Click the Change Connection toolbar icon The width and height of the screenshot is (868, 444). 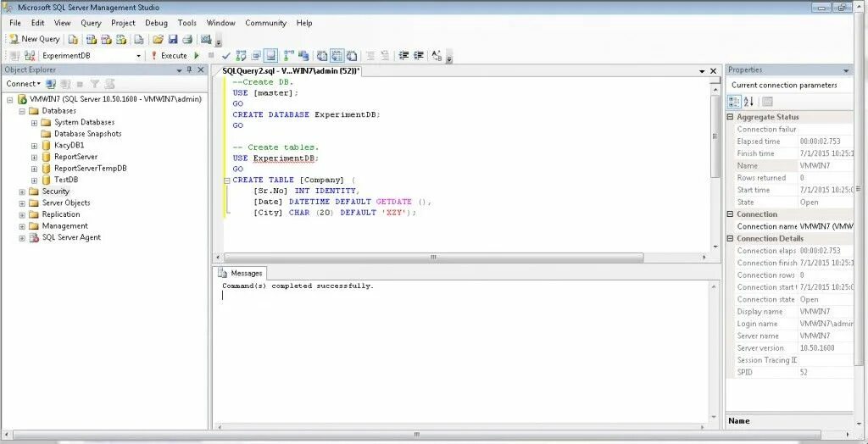[x=30, y=55]
